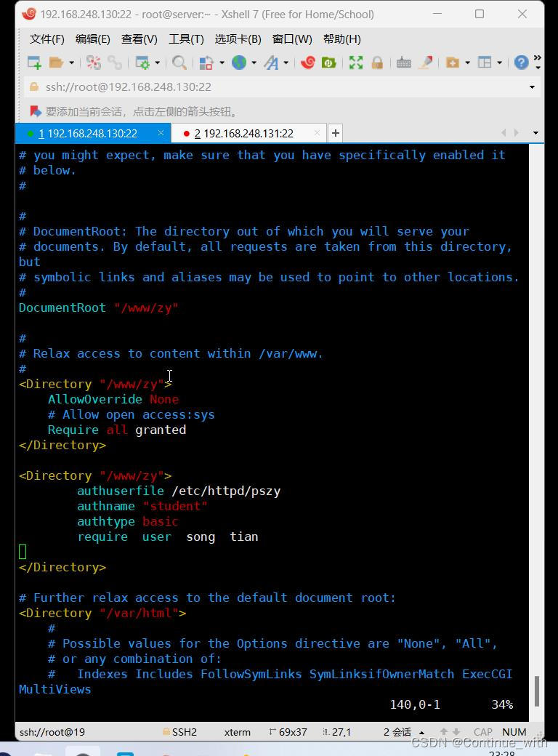Screen dimensions: 558x756
Task: Click the lock screen padlock icon
Action: pyautogui.click(x=377, y=63)
